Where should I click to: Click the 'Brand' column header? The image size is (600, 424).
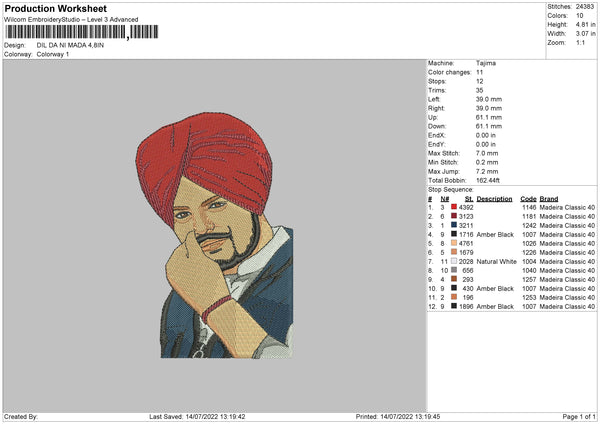(549, 199)
